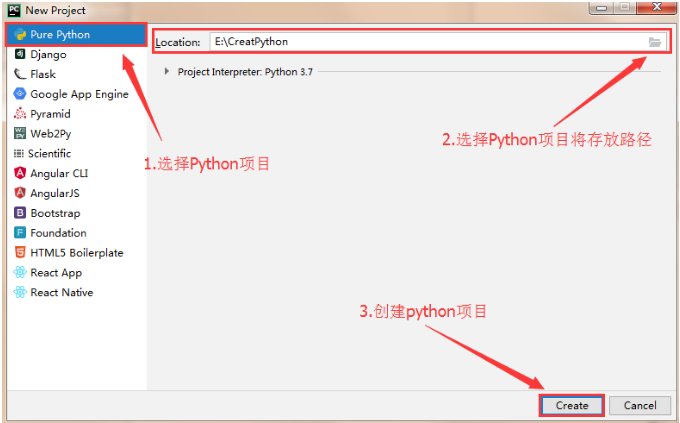
Task: Click the HTML5 Boilerplate icon
Action: click(20, 252)
